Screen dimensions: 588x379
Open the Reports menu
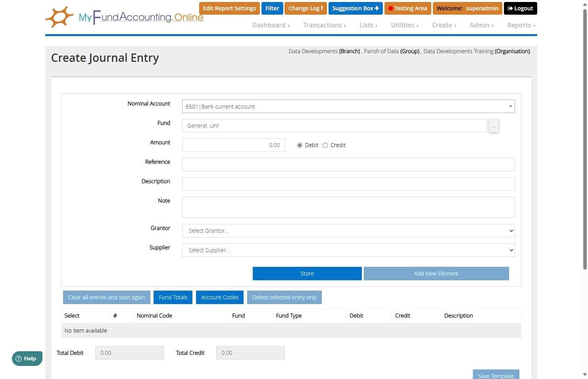click(x=521, y=25)
